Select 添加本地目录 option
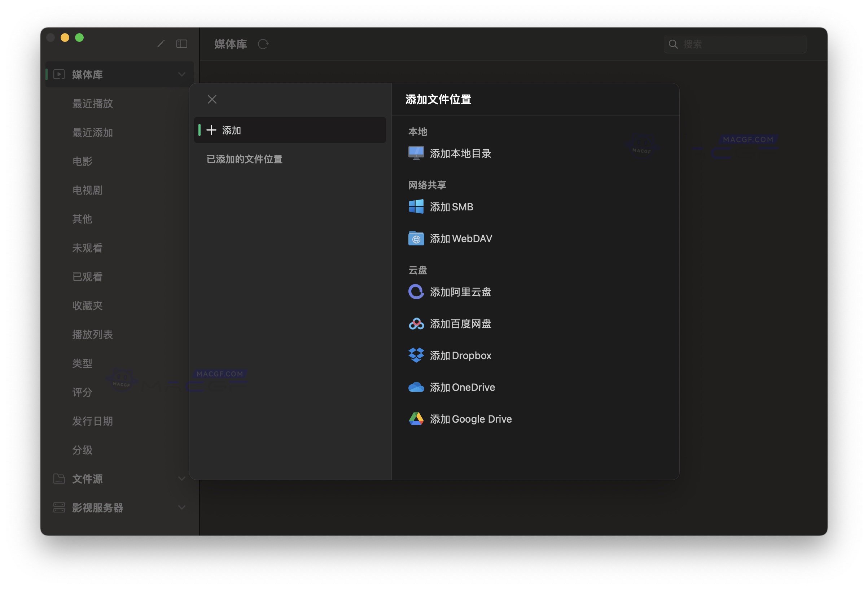 (461, 153)
